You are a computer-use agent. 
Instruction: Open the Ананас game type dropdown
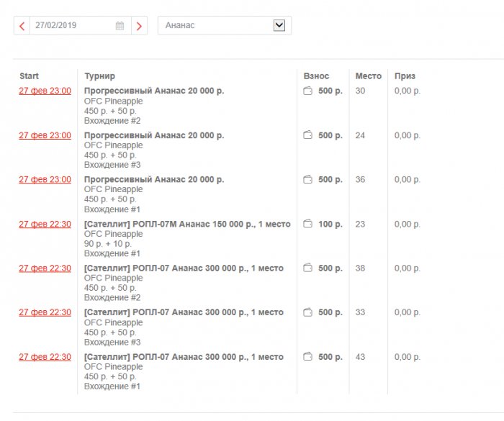point(279,25)
